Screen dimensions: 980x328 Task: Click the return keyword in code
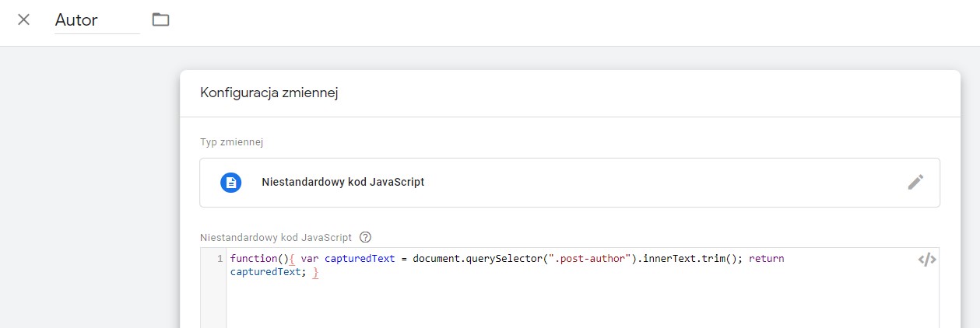pos(767,259)
